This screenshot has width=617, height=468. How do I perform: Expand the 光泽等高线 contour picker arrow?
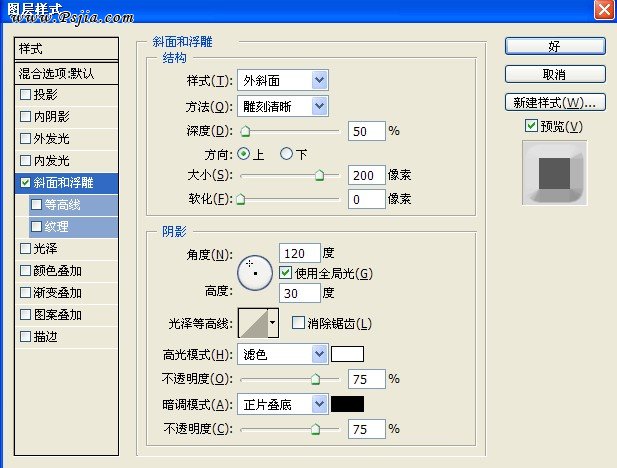tap(273, 323)
